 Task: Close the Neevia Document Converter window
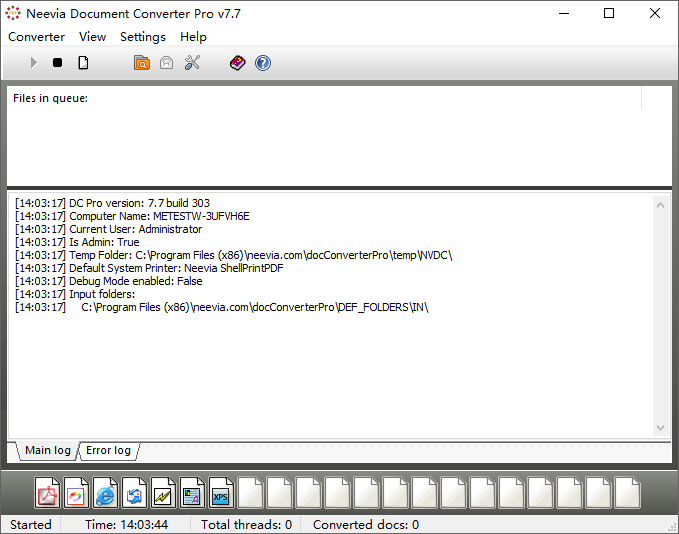[655, 13]
